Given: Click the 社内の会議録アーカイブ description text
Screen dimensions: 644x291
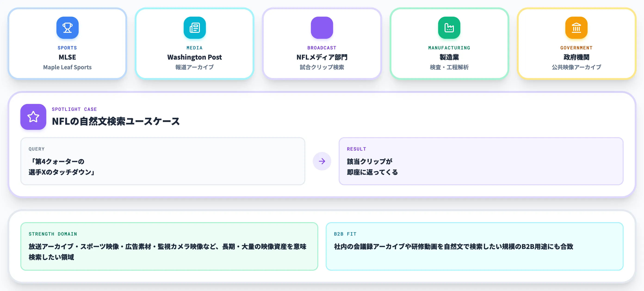Looking at the screenshot, I should point(453,247).
